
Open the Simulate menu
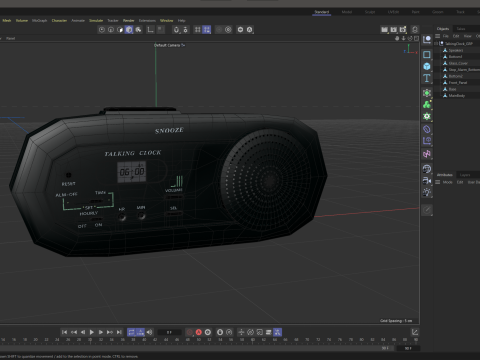point(96,20)
